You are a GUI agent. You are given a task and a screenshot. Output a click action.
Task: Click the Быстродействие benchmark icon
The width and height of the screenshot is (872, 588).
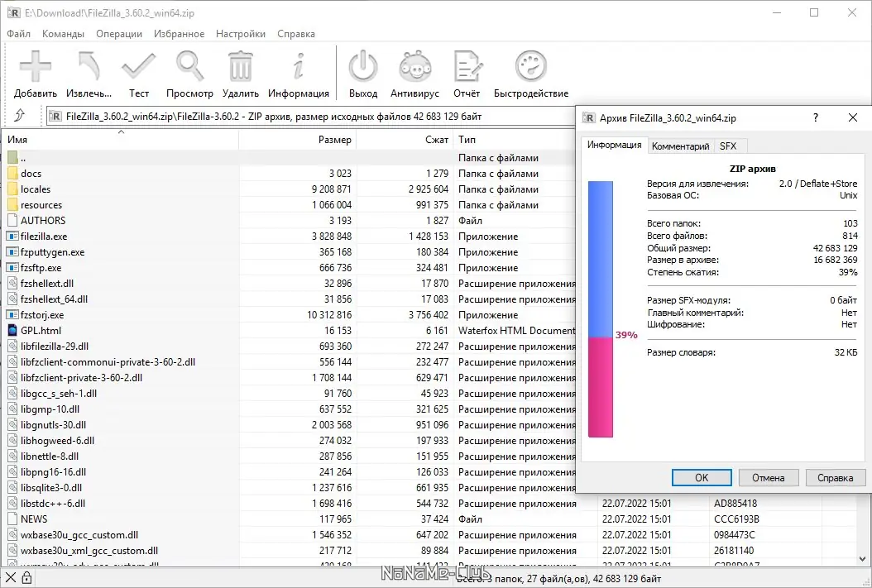tap(531, 66)
